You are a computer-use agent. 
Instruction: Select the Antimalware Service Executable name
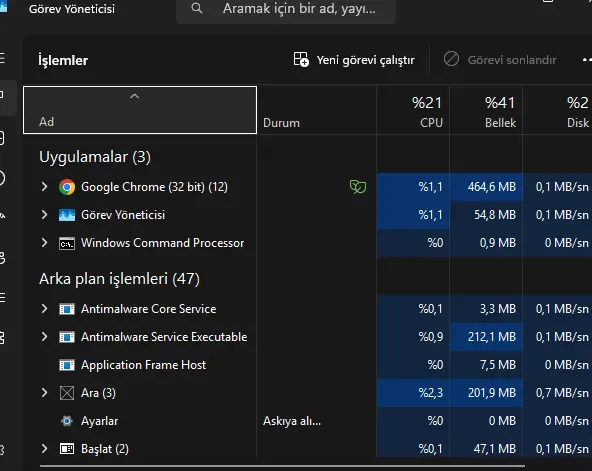(164, 337)
